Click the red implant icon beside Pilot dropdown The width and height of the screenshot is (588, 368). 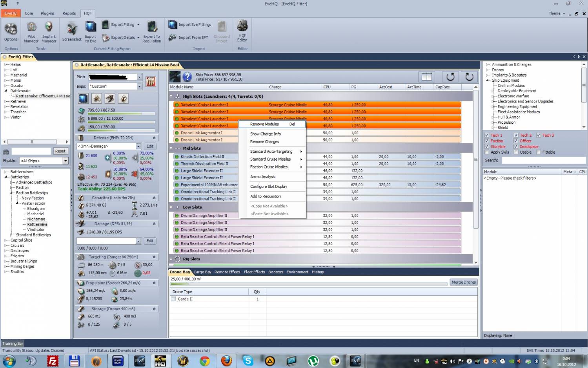[151, 81]
